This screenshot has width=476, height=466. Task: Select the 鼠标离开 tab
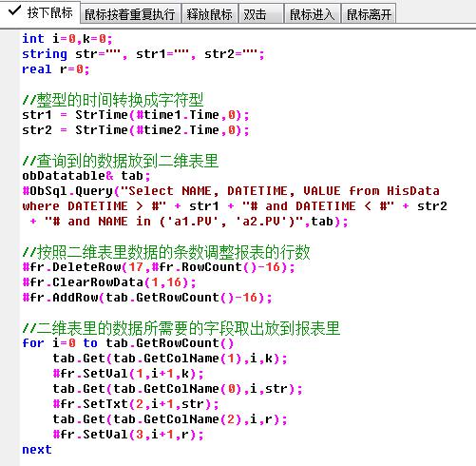(x=369, y=14)
